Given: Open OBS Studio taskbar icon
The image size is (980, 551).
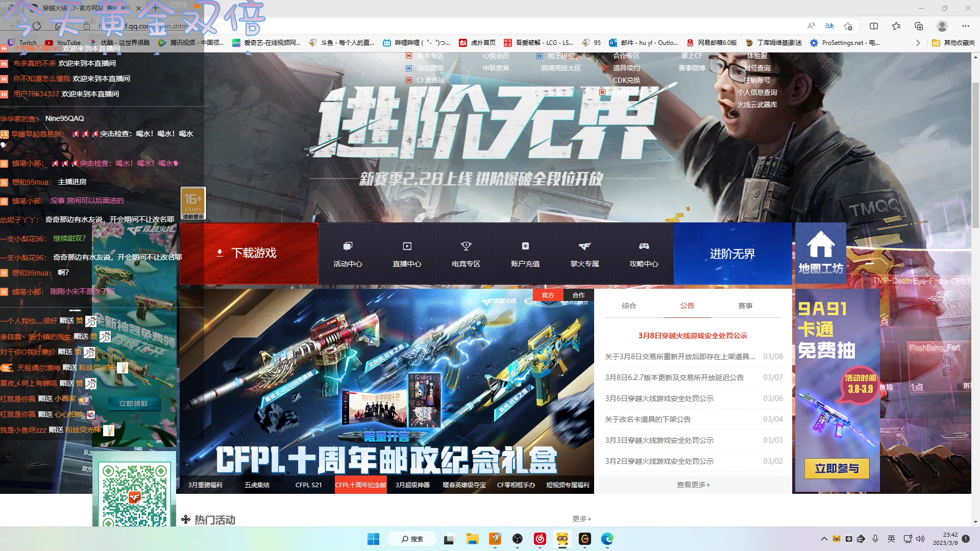Looking at the screenshot, I should tap(518, 539).
